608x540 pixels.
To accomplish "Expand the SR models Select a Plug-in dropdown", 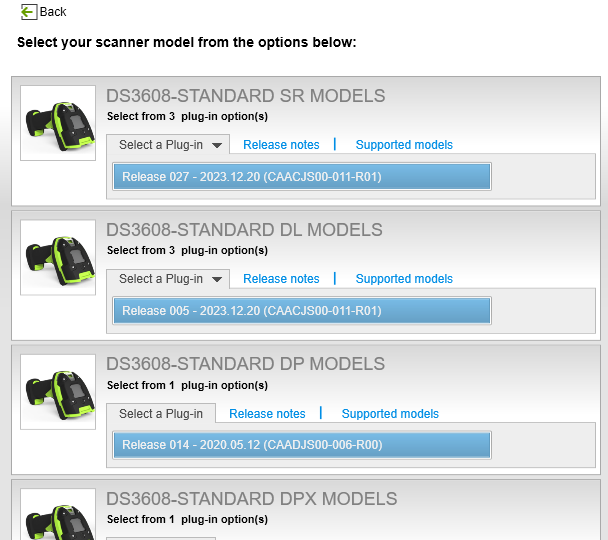I will tap(168, 145).
